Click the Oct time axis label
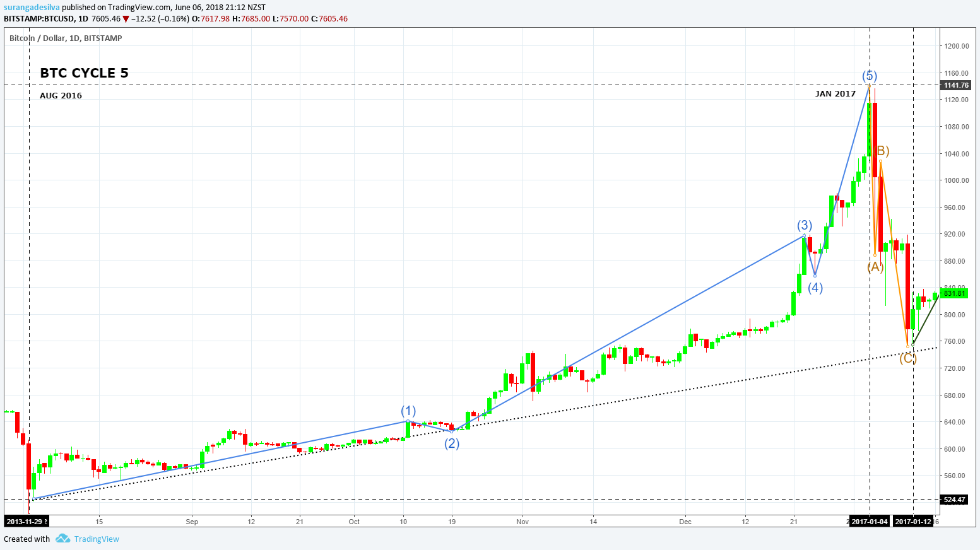 pyautogui.click(x=354, y=522)
